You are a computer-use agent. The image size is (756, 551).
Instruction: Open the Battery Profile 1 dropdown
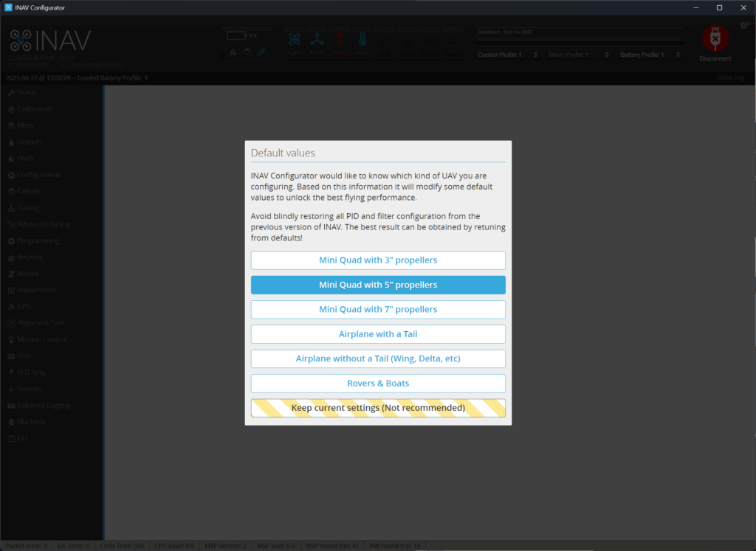[650, 55]
